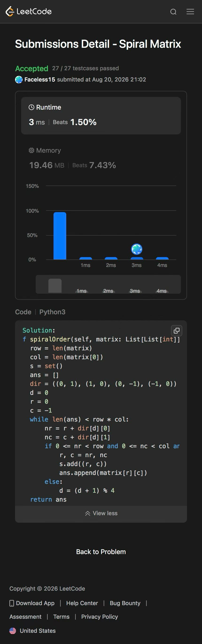Open the hamburger navigation menu
The width and height of the screenshot is (202, 644).
pyautogui.click(x=190, y=11)
